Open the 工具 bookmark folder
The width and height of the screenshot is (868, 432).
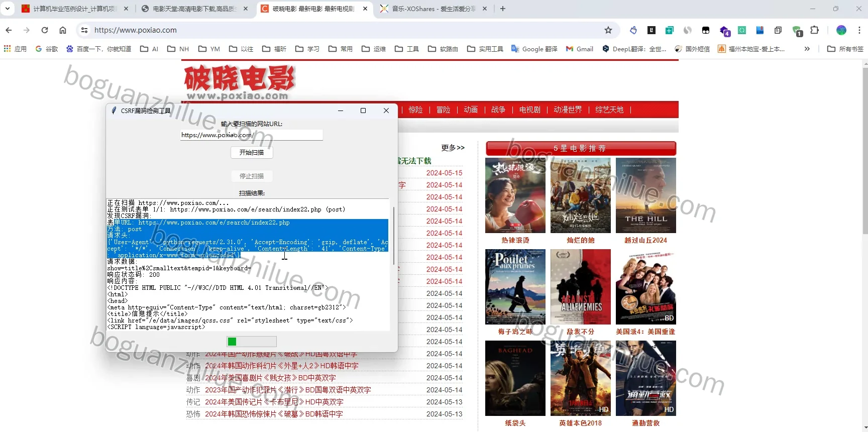tap(407, 49)
